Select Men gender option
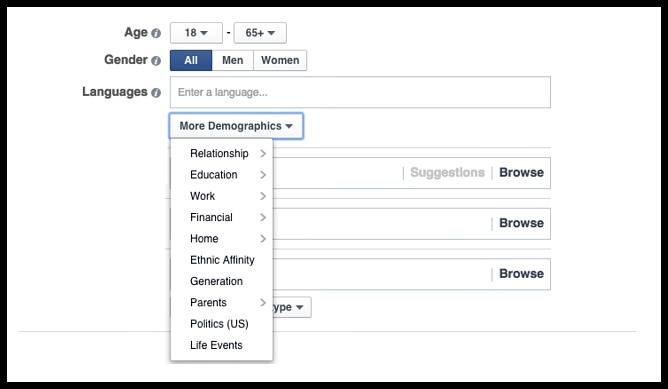 [x=233, y=60]
